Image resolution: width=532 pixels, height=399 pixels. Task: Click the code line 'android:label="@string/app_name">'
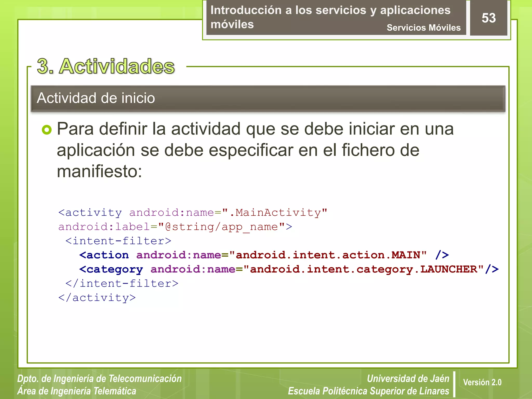[175, 227]
